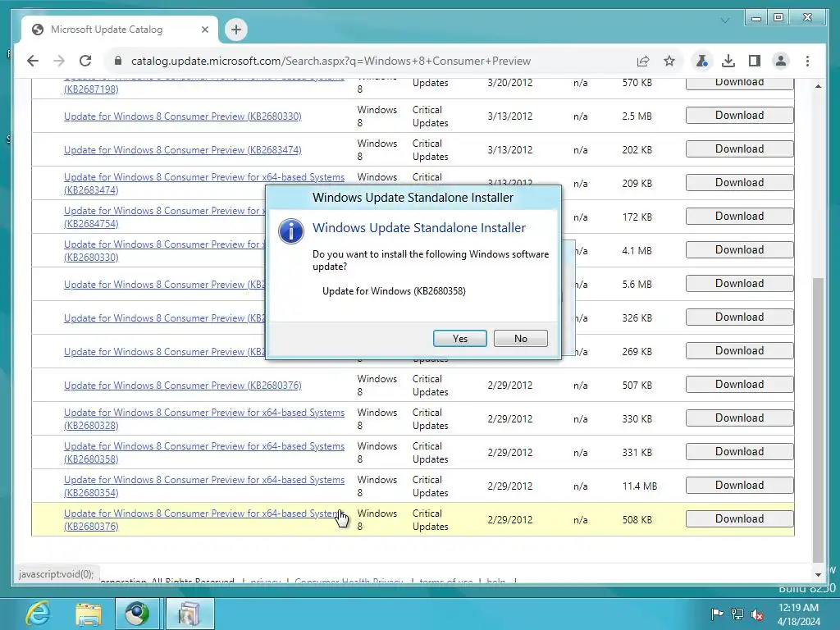Click the info icon in installer dialog
This screenshot has width=840, height=630.
[291, 231]
